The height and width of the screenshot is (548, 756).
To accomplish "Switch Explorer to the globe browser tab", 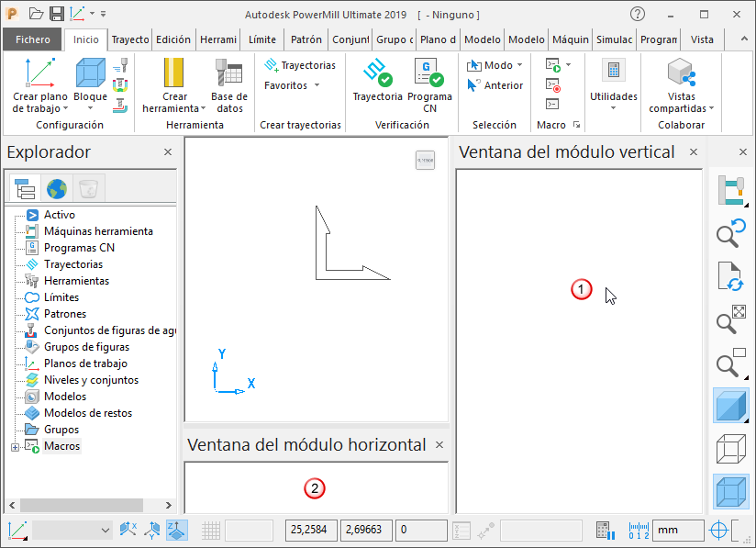I will (x=57, y=188).
